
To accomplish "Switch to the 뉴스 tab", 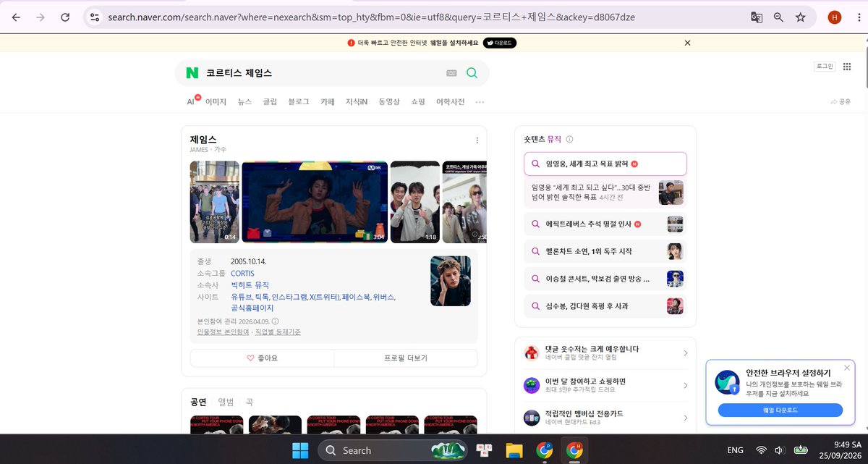I will (x=244, y=102).
